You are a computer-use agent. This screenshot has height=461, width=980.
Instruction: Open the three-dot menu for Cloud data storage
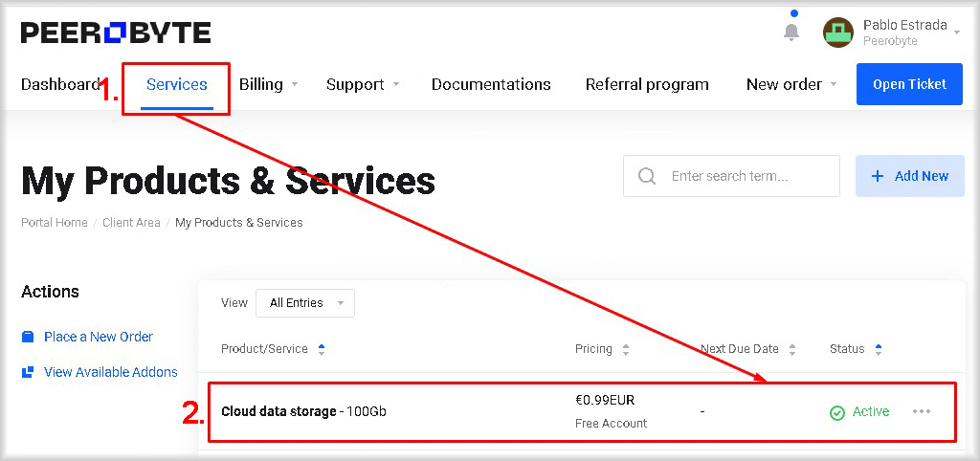922,411
